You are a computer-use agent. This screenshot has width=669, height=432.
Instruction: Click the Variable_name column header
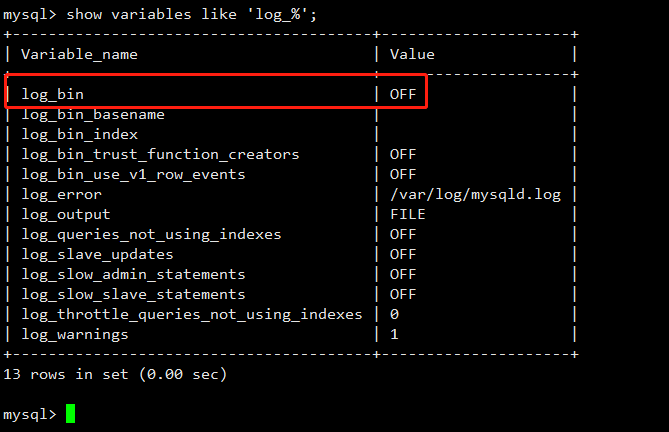[x=79, y=54]
